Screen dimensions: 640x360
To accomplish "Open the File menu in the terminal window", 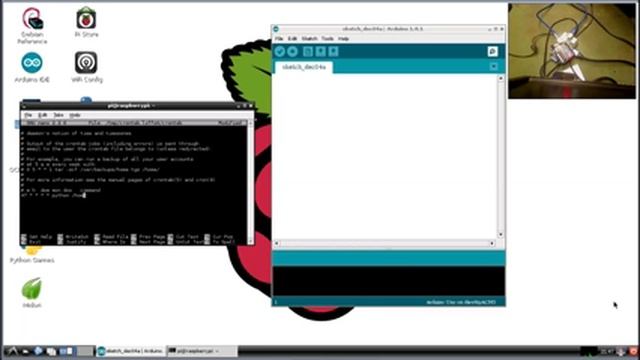I will click(28, 115).
